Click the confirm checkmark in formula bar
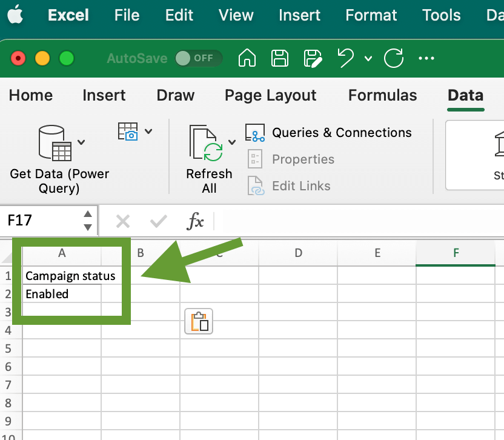 tap(159, 222)
